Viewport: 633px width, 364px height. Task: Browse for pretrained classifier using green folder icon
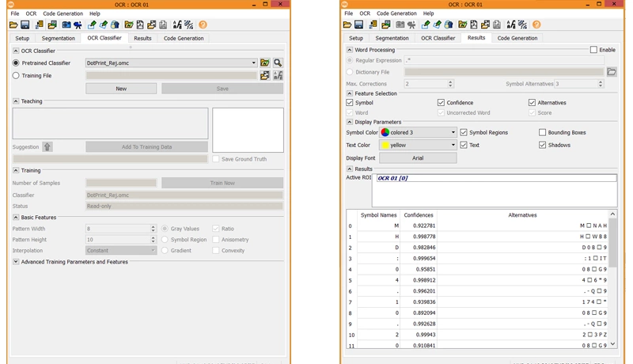[265, 63]
